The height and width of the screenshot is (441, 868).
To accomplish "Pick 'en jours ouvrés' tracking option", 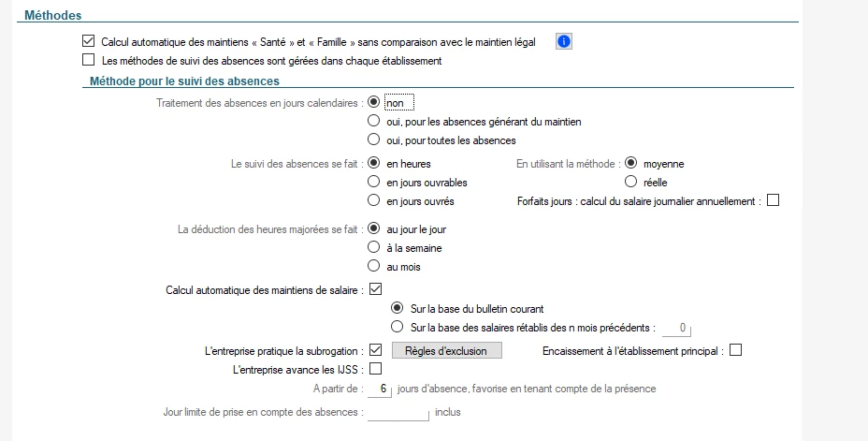I will point(374,200).
